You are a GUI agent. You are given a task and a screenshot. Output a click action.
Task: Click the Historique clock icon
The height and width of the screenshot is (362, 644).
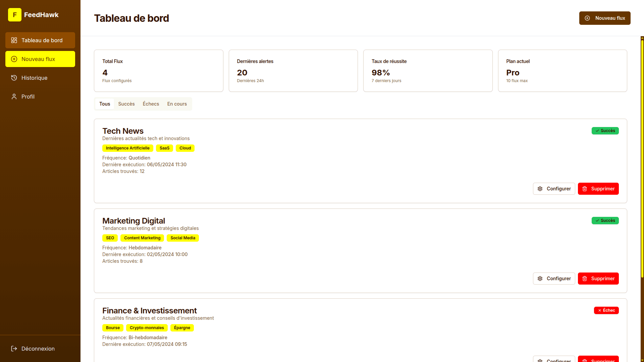click(x=14, y=78)
